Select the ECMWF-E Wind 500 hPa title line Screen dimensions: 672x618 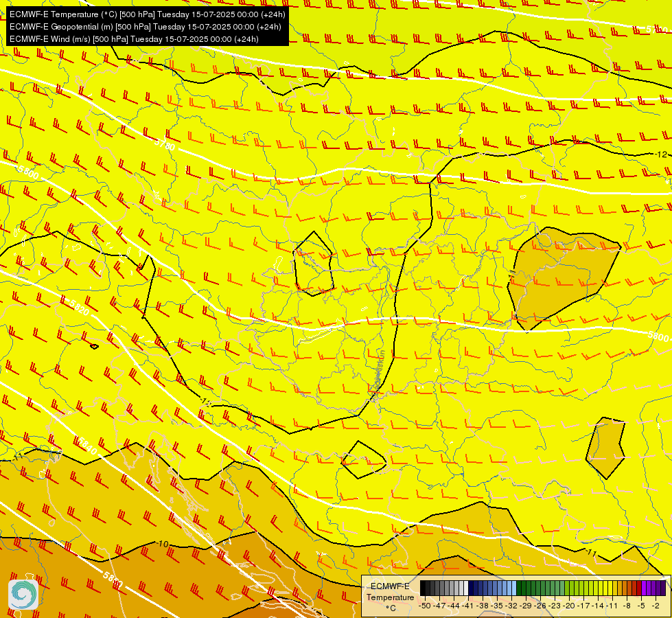point(134,39)
